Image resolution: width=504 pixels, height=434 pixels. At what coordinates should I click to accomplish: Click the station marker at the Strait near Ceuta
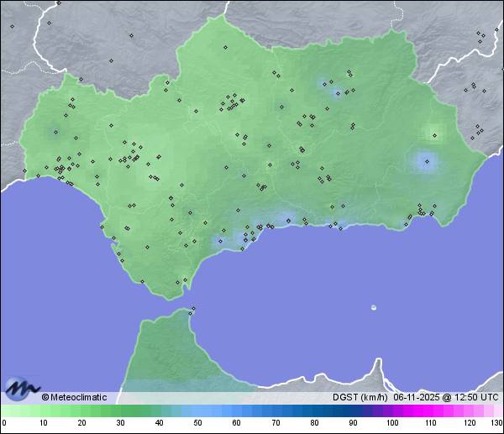(x=193, y=309)
